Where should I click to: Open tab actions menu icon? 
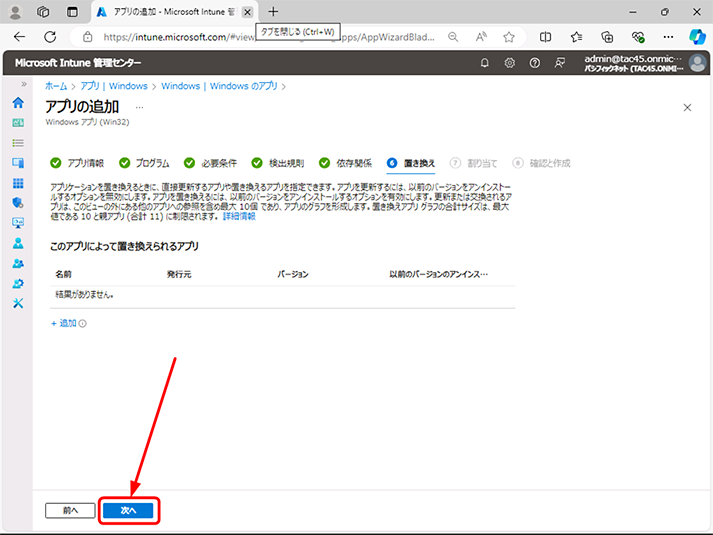pyautogui.click(x=72, y=12)
